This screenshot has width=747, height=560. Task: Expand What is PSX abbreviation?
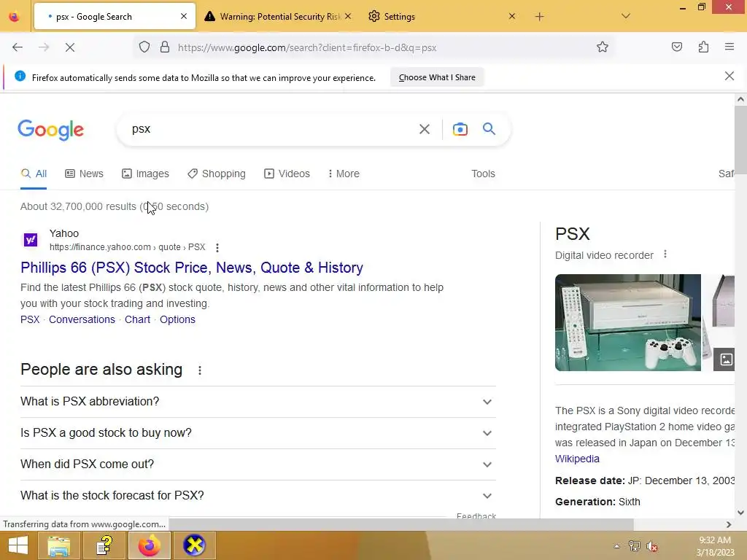click(258, 402)
